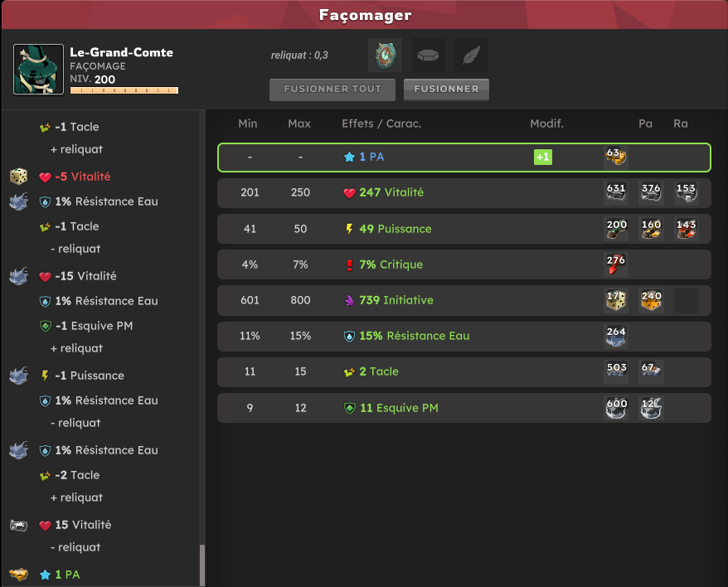Choose the Vitalité Ra rune labeled 153

[x=686, y=192]
